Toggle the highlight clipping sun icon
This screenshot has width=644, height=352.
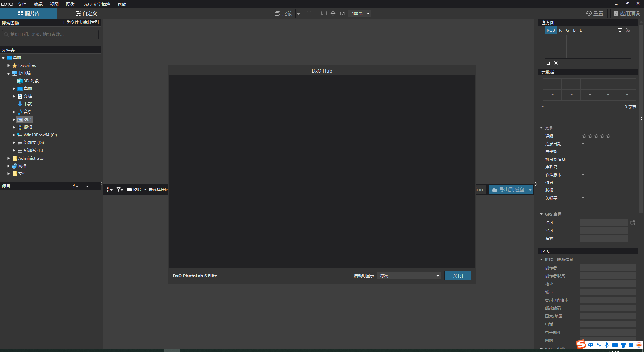coord(556,63)
